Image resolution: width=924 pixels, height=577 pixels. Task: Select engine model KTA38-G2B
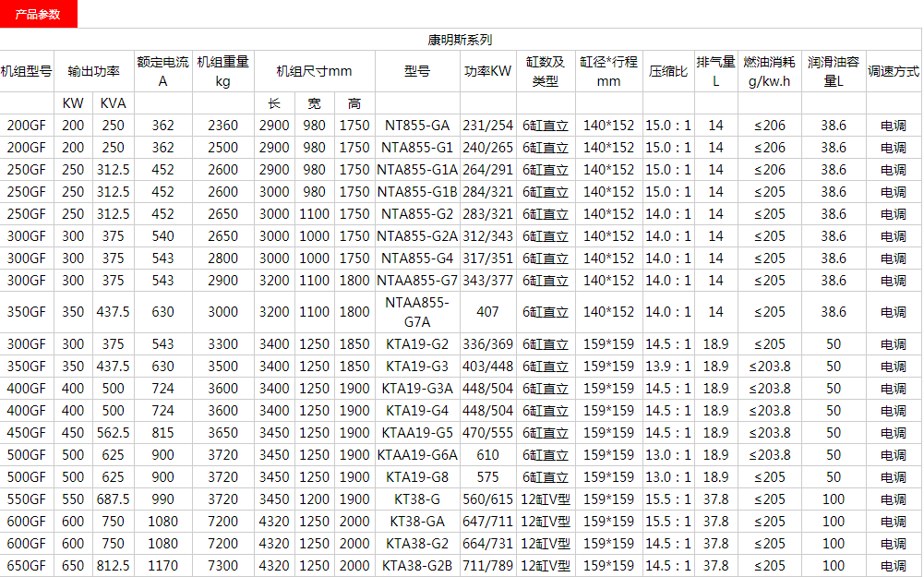(417, 566)
